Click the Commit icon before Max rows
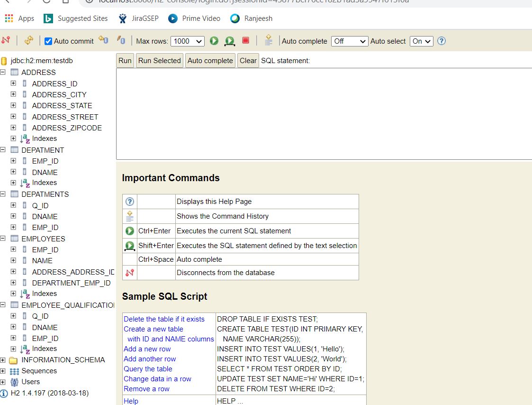 [x=121, y=40]
